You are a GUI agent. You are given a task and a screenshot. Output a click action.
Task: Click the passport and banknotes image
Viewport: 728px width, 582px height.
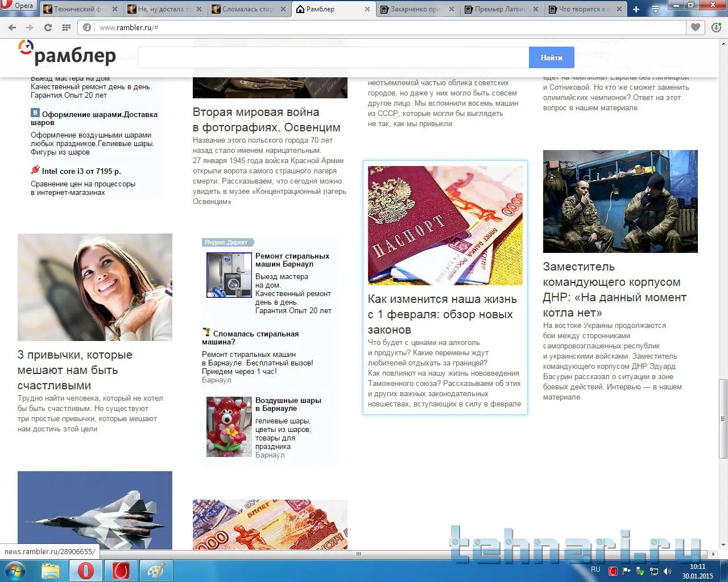tap(445, 226)
